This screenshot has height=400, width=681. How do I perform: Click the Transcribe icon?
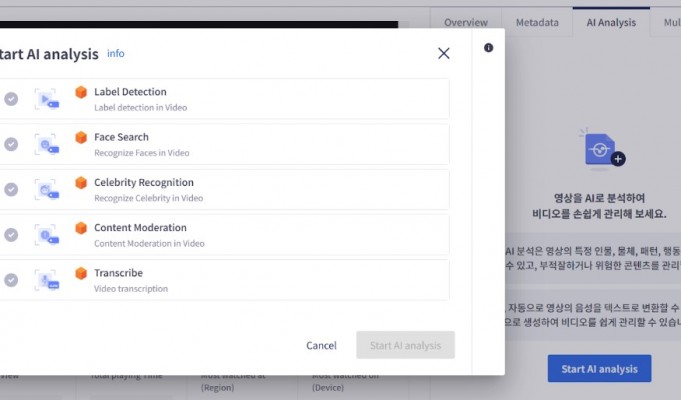(46, 280)
